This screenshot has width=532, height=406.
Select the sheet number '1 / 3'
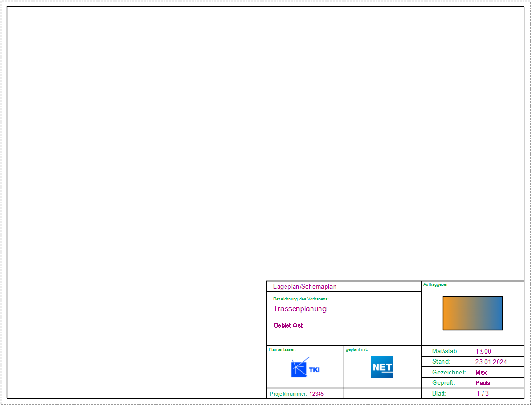point(483,393)
